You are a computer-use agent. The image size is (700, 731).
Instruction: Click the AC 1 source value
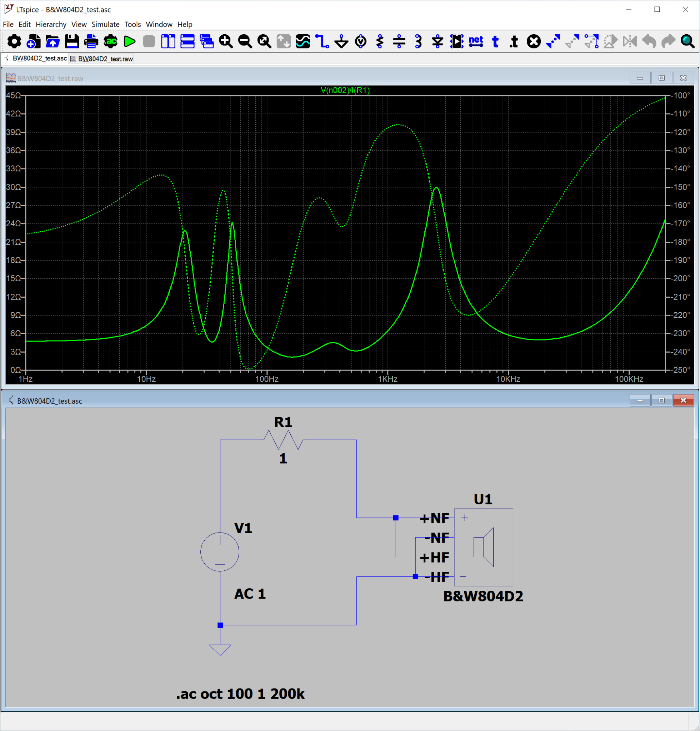pyautogui.click(x=250, y=594)
